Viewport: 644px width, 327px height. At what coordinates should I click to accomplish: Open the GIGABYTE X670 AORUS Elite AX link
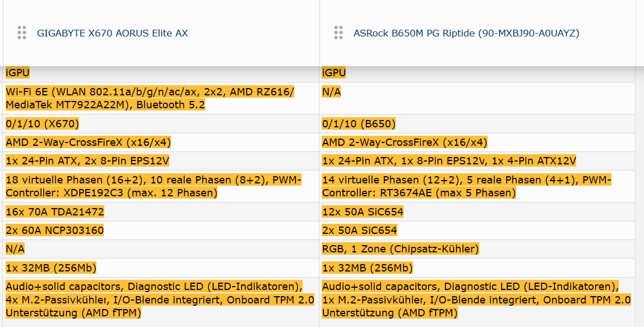[x=112, y=33]
